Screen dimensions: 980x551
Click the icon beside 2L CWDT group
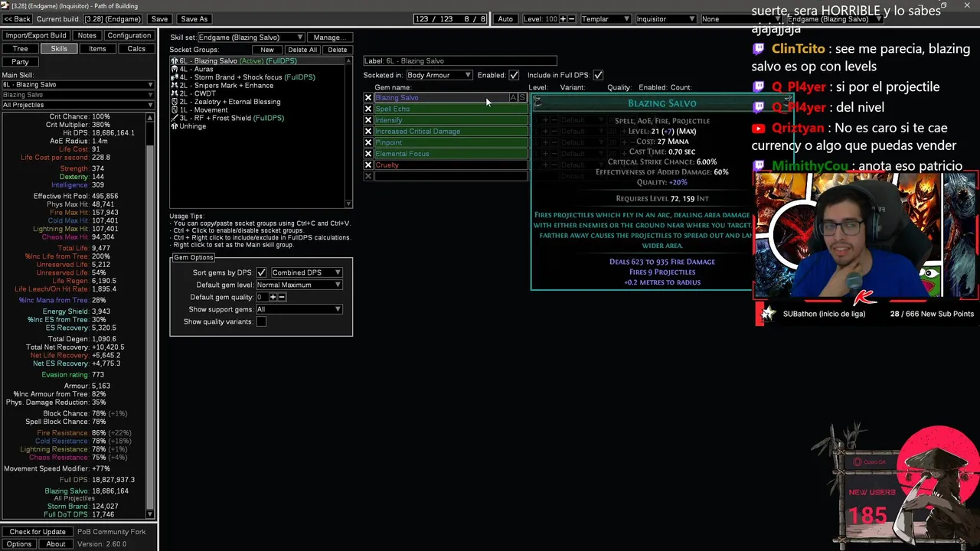pyautogui.click(x=175, y=93)
